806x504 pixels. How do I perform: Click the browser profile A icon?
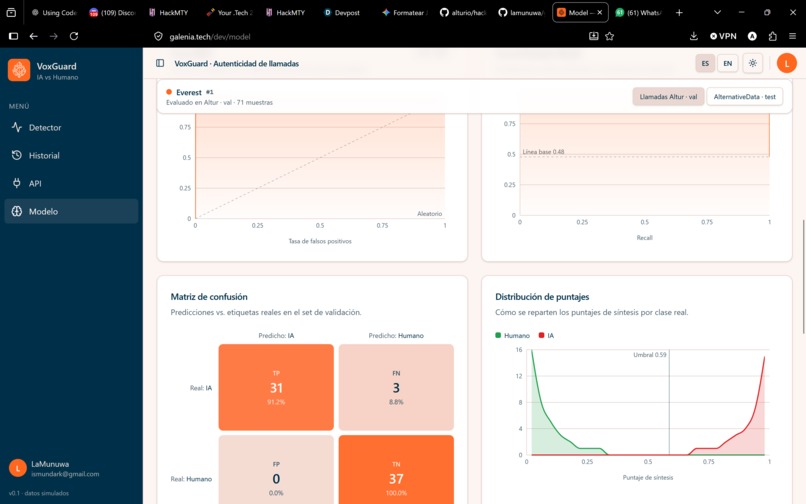tap(752, 36)
